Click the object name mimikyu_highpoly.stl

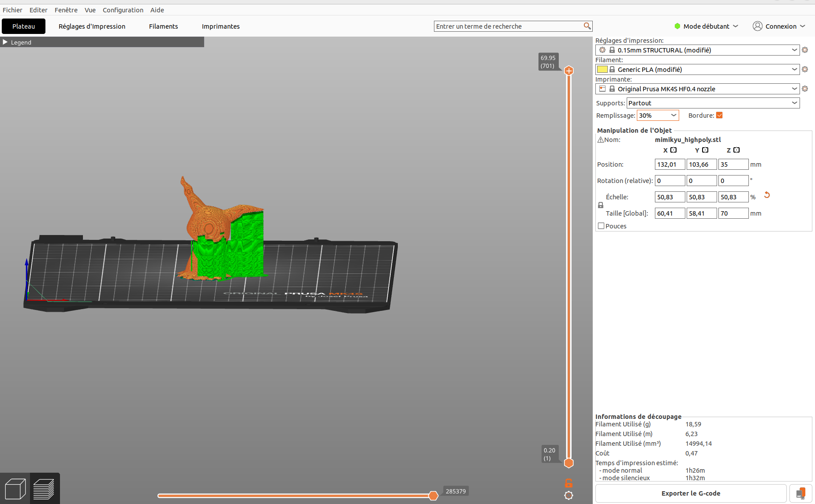[688, 139]
